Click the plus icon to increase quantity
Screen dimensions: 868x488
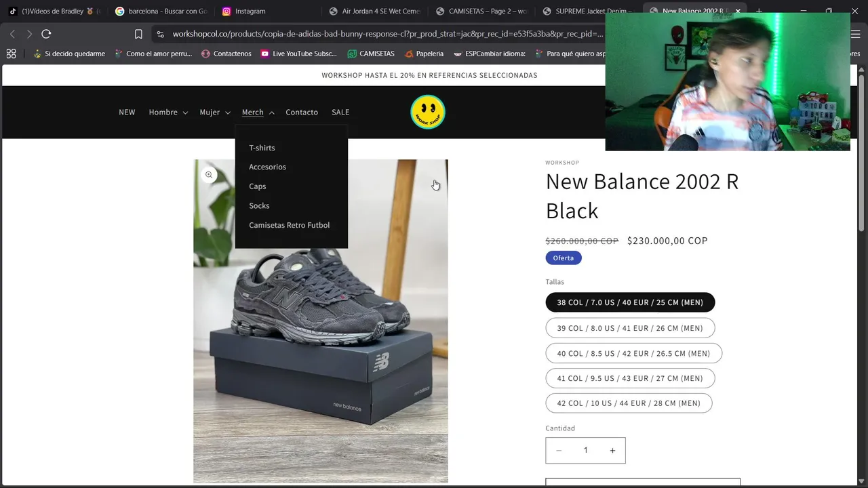612,451
